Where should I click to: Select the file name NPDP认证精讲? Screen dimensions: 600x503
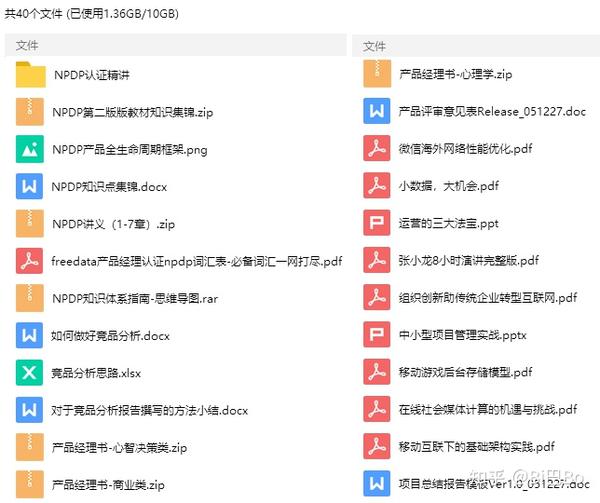tap(92, 75)
